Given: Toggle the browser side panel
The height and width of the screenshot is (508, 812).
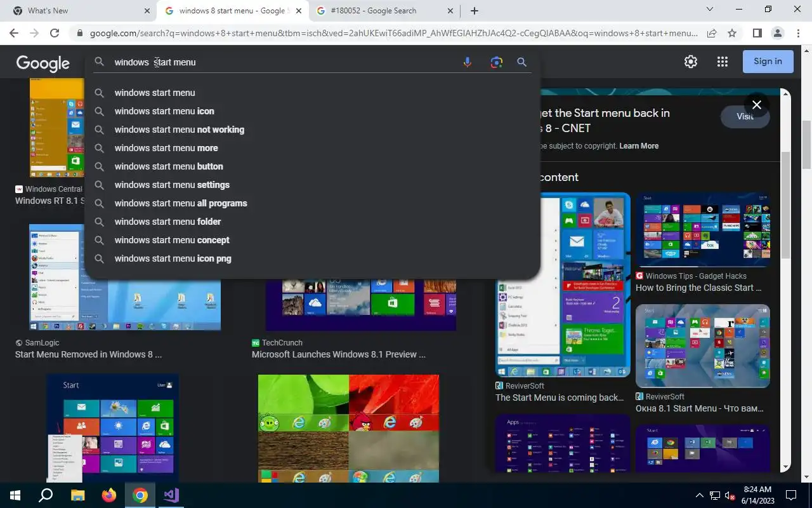Looking at the screenshot, I should coord(757,33).
